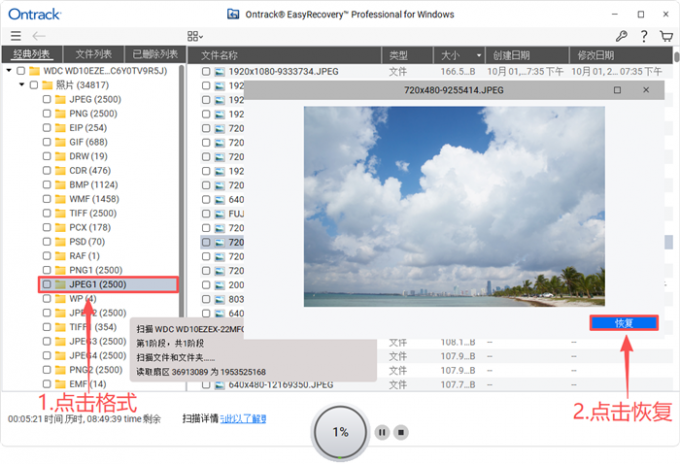Click the blue 恢复 button
680x464 pixels.
[x=623, y=323]
